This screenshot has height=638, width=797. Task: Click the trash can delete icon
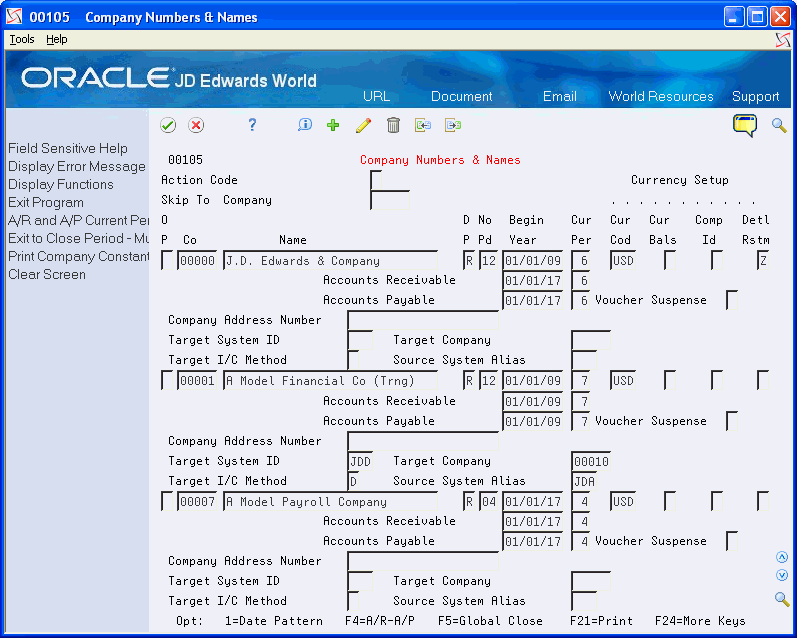393,125
